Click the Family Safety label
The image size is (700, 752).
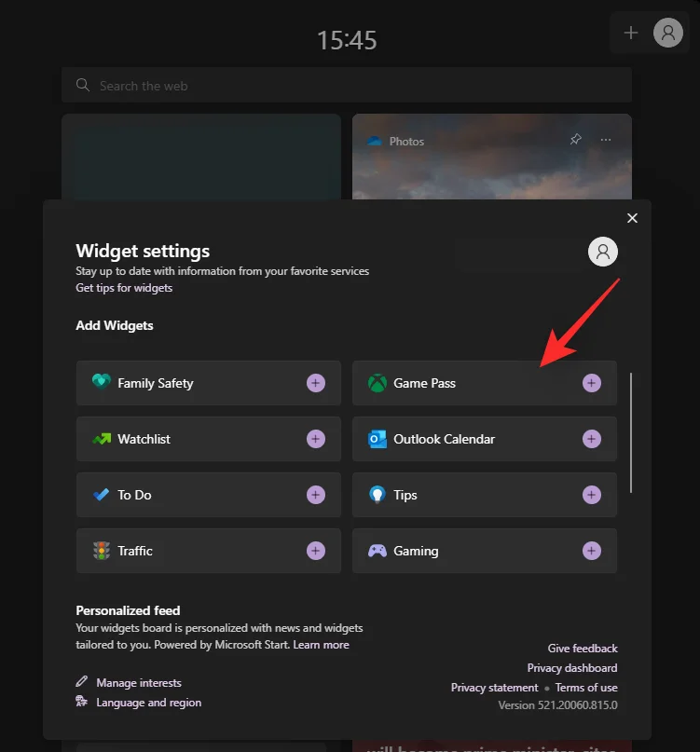[156, 383]
